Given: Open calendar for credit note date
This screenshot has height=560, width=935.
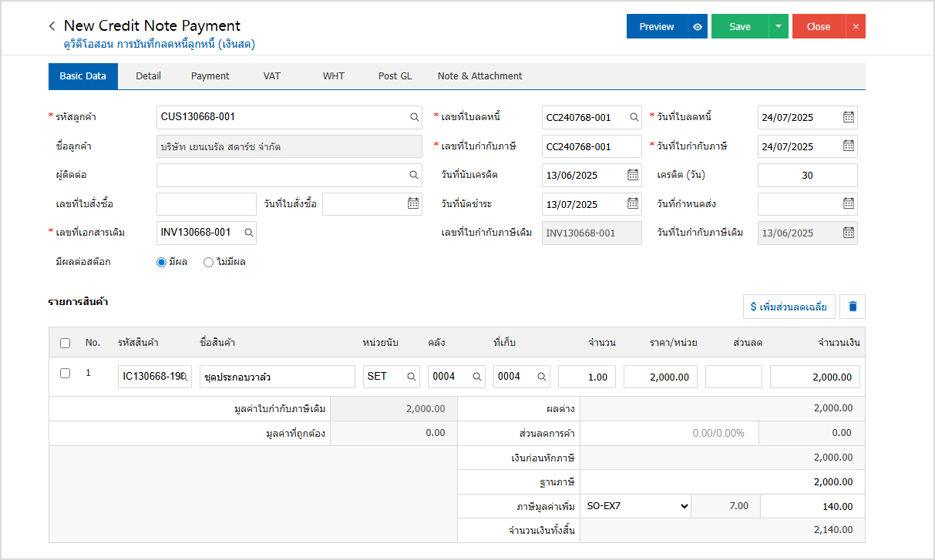Looking at the screenshot, I should point(848,117).
